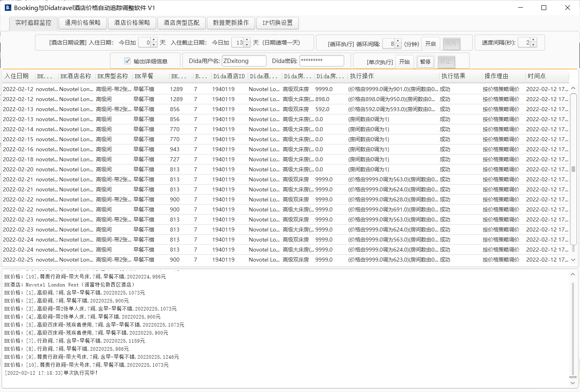Click the 开始 single-run button
Viewport: 580px width, 392px height.
pyautogui.click(x=404, y=62)
